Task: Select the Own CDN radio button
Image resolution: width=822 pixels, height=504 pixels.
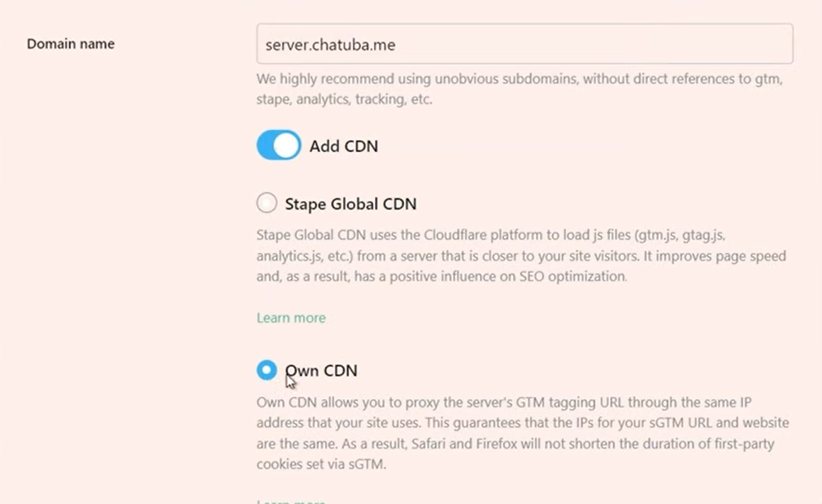Action: [x=267, y=371]
